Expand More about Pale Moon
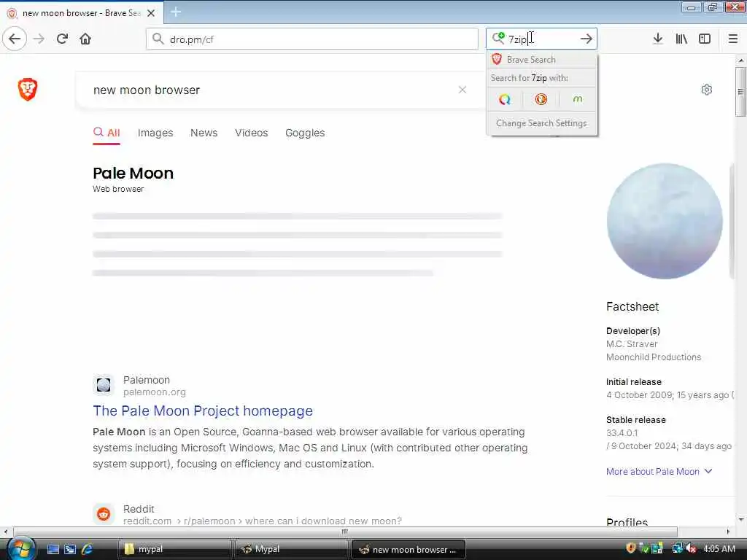The height and width of the screenshot is (560, 747). pos(659,472)
